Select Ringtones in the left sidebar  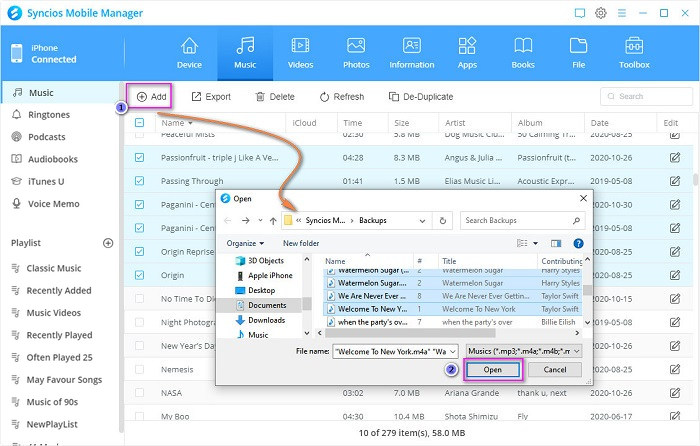pyautogui.click(x=46, y=115)
